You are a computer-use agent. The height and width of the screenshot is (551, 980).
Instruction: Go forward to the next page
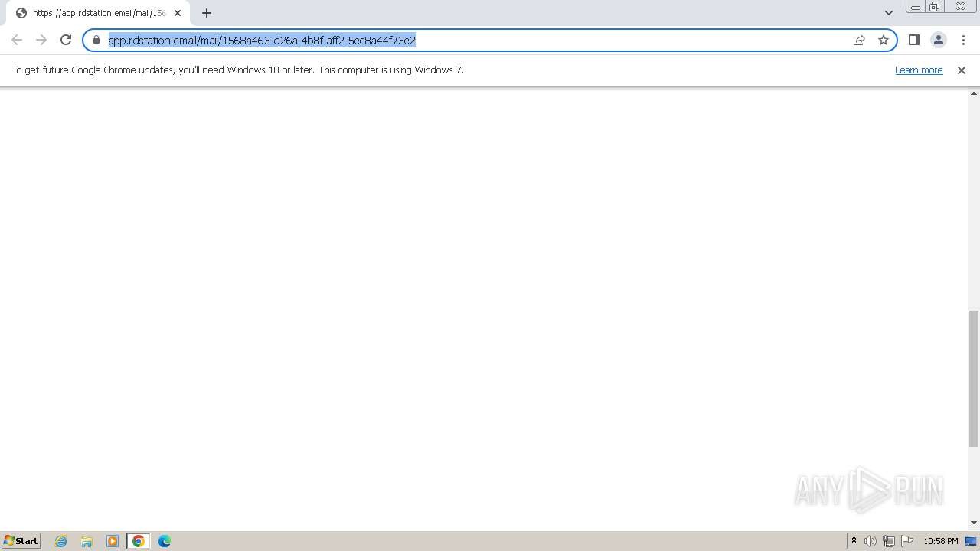pyautogui.click(x=41, y=40)
